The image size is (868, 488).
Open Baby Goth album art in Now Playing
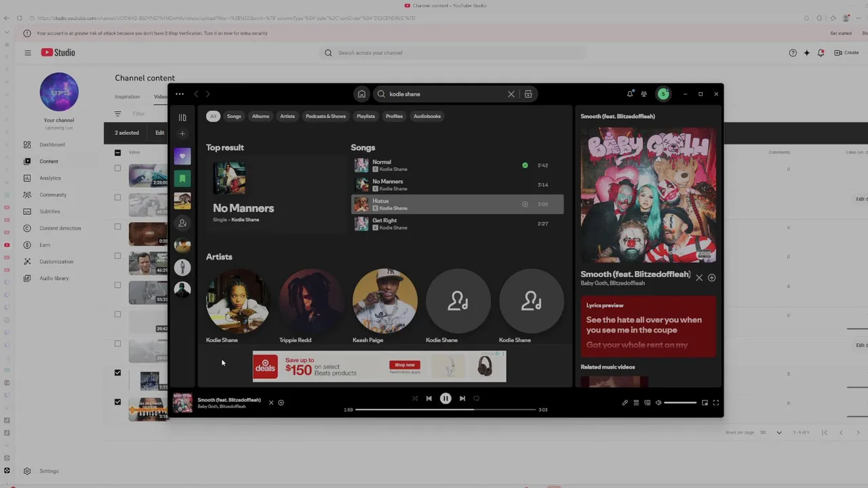pyautogui.click(x=648, y=195)
